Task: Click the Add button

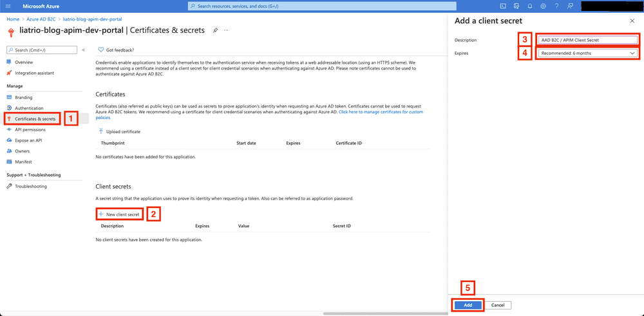Action: click(468, 305)
